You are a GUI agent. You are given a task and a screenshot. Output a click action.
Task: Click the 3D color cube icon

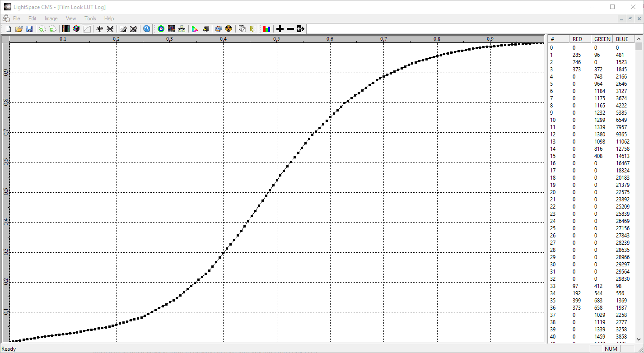point(76,29)
